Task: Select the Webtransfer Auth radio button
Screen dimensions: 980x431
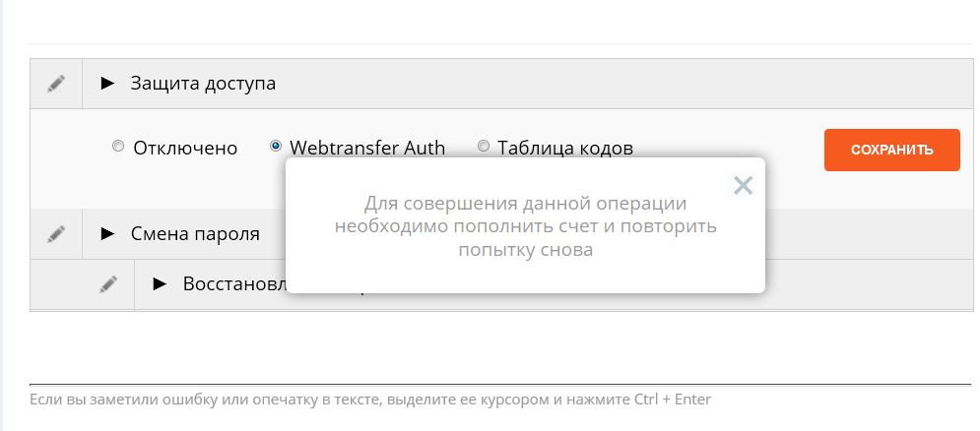Action: (275, 147)
